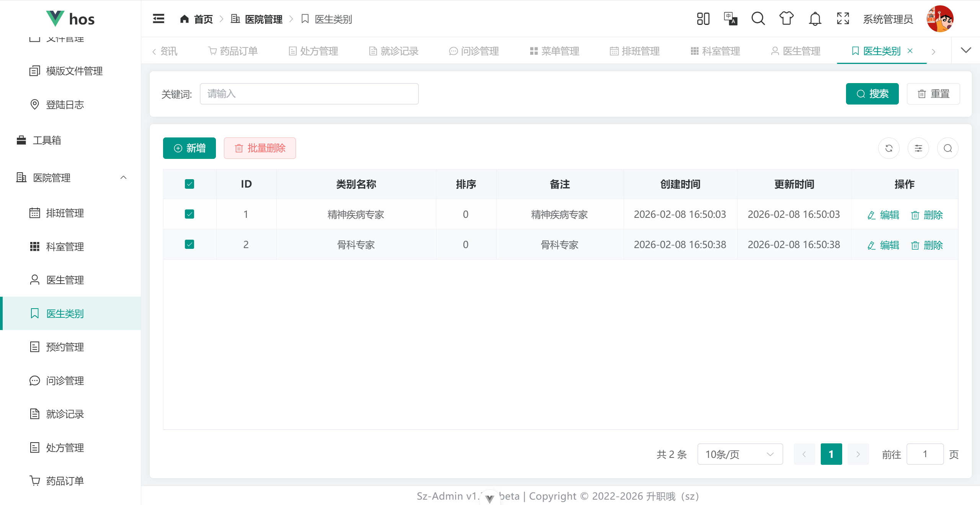The width and height of the screenshot is (980, 505).
Task: Click the header search magnifier icon
Action: click(x=758, y=19)
